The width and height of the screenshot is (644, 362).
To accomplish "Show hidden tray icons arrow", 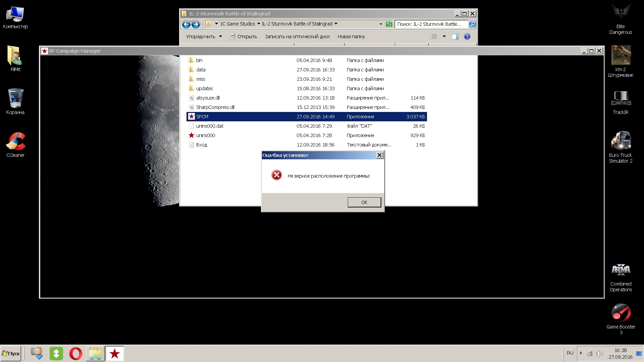I will (x=581, y=353).
